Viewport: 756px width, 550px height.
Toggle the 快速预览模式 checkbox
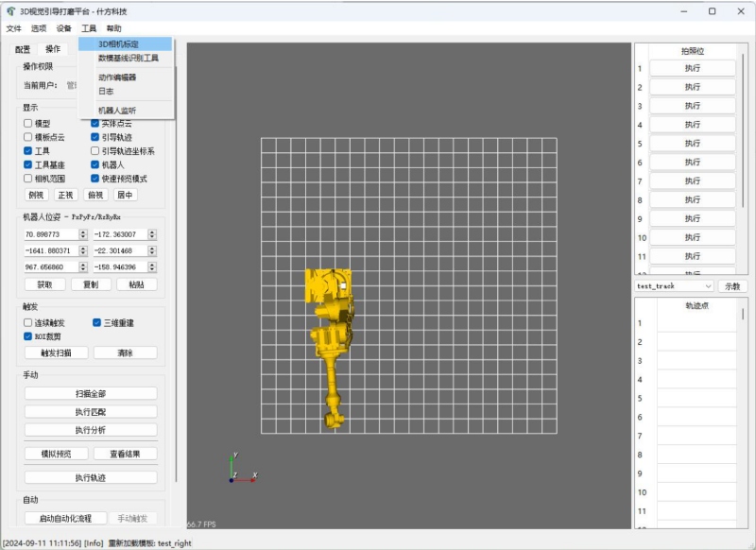click(95, 178)
